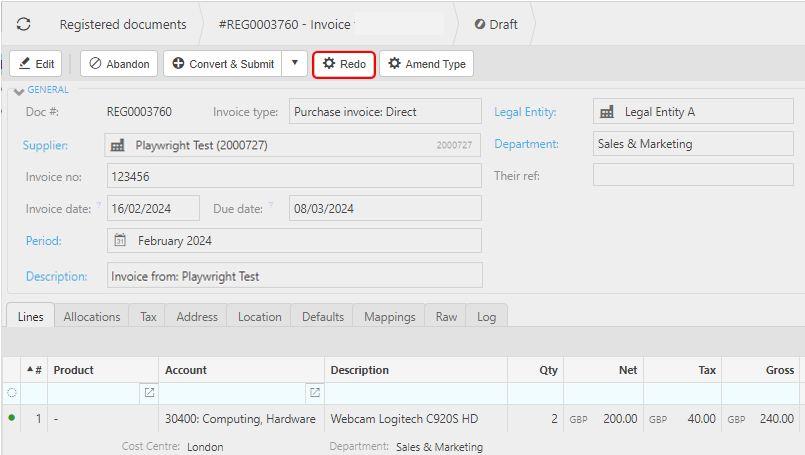
Task: Open the Tax tab
Action: point(148,317)
